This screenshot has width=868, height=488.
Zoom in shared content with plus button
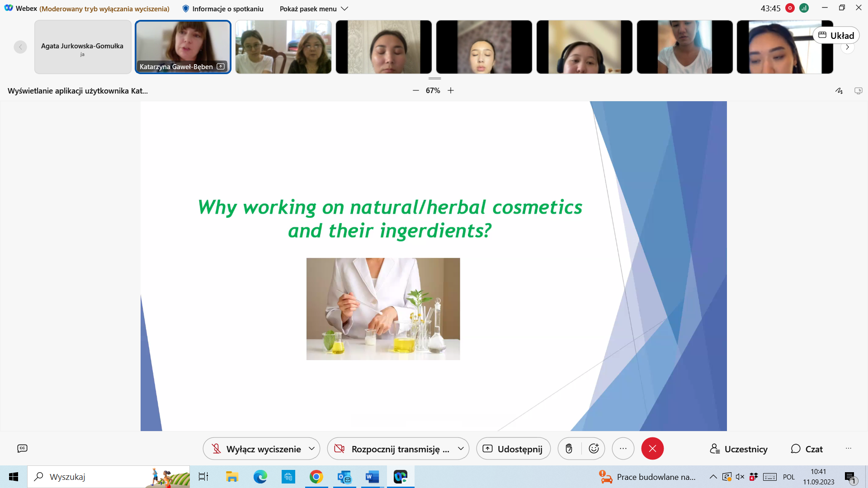pos(451,90)
